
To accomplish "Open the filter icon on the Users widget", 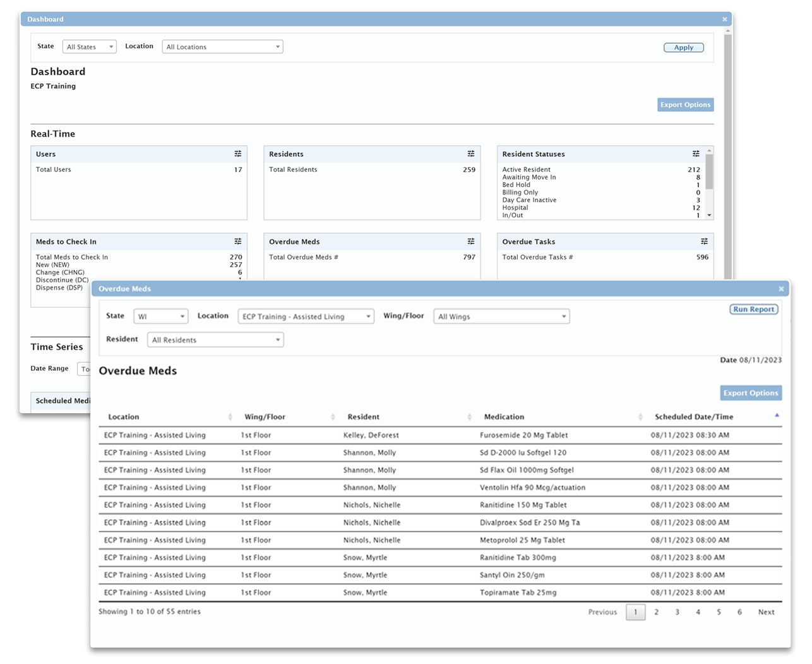I will click(x=238, y=154).
